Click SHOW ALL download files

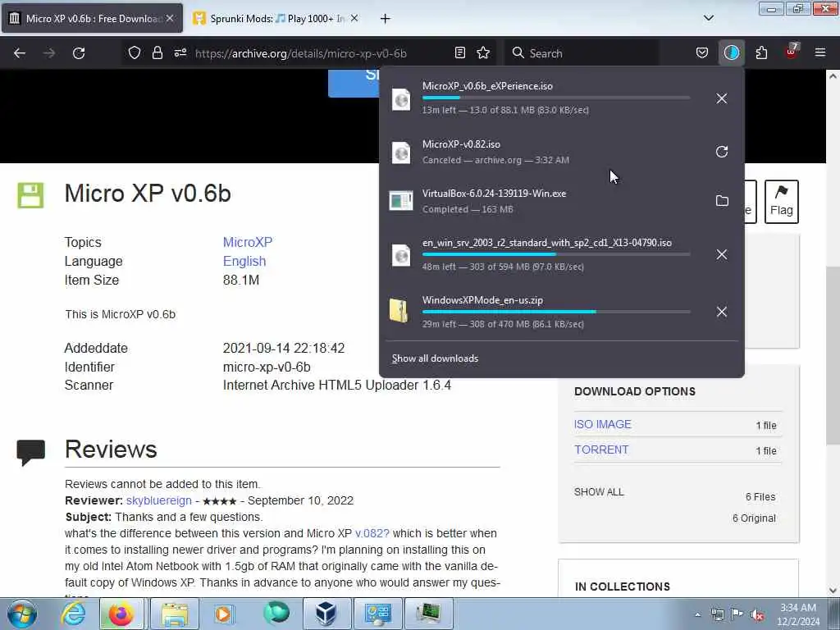[x=599, y=492]
